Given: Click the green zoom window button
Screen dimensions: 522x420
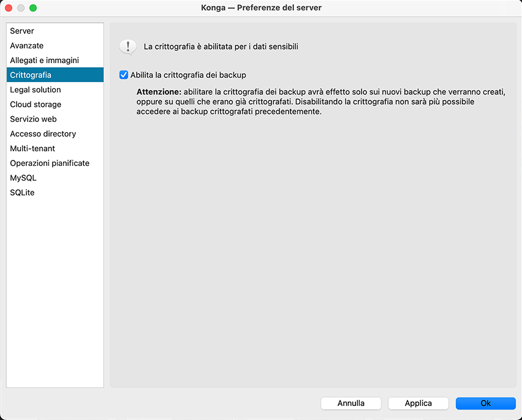Looking at the screenshot, I should [33, 8].
